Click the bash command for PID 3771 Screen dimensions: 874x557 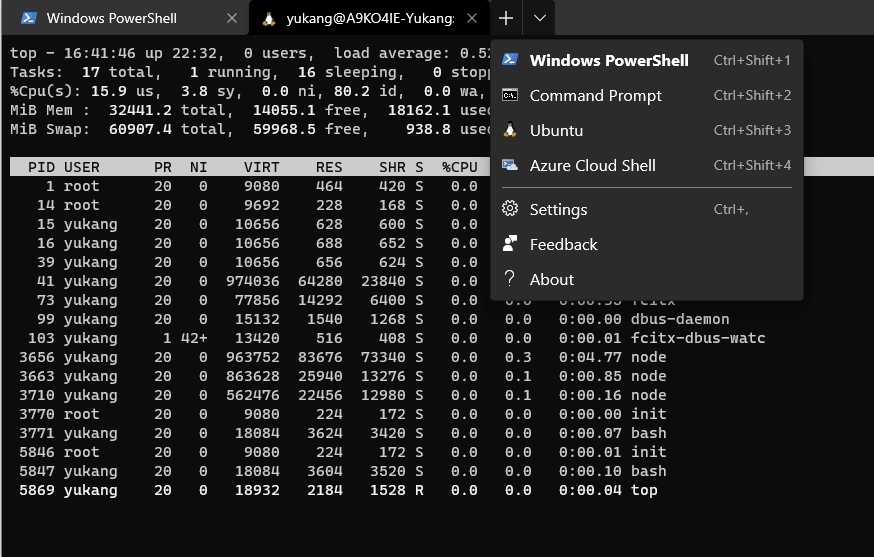[x=649, y=433]
